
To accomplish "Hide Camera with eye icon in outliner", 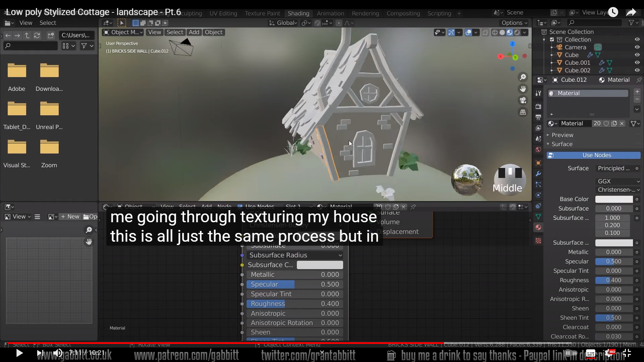I will click(637, 47).
